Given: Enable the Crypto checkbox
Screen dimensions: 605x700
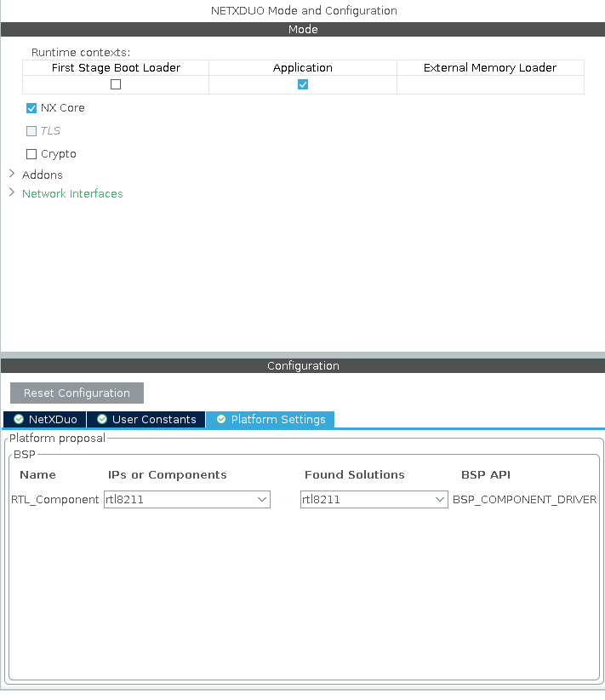Looking at the screenshot, I should point(31,154).
